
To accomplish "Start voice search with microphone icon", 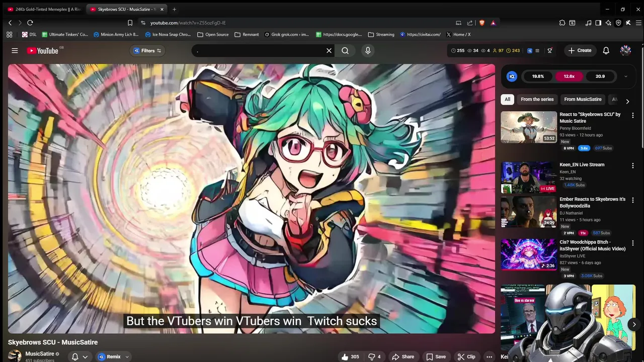I will (368, 50).
